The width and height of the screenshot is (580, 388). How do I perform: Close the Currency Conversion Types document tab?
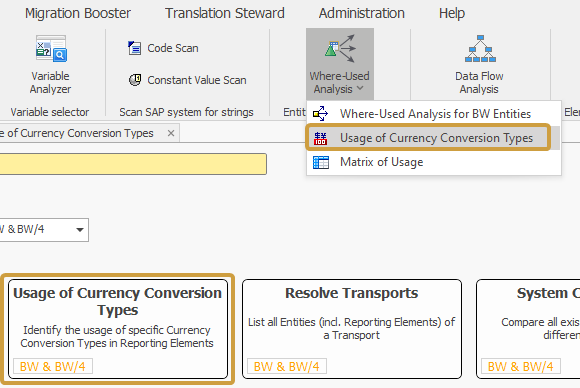[x=171, y=133]
